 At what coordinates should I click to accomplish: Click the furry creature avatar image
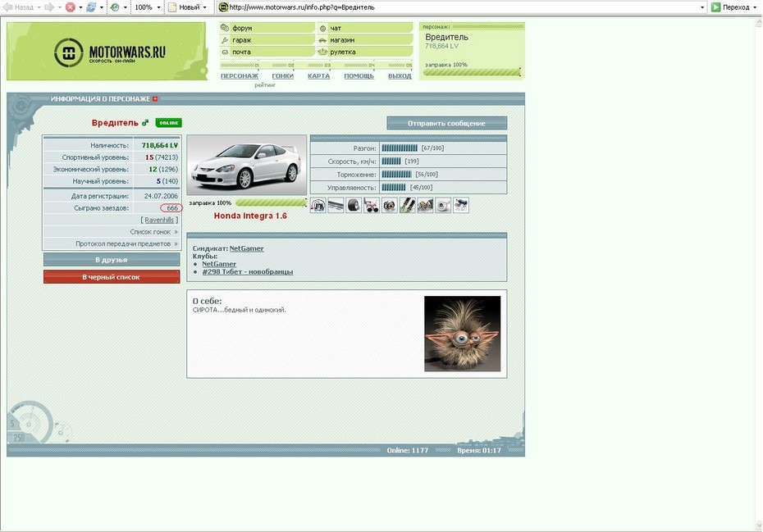click(x=462, y=334)
